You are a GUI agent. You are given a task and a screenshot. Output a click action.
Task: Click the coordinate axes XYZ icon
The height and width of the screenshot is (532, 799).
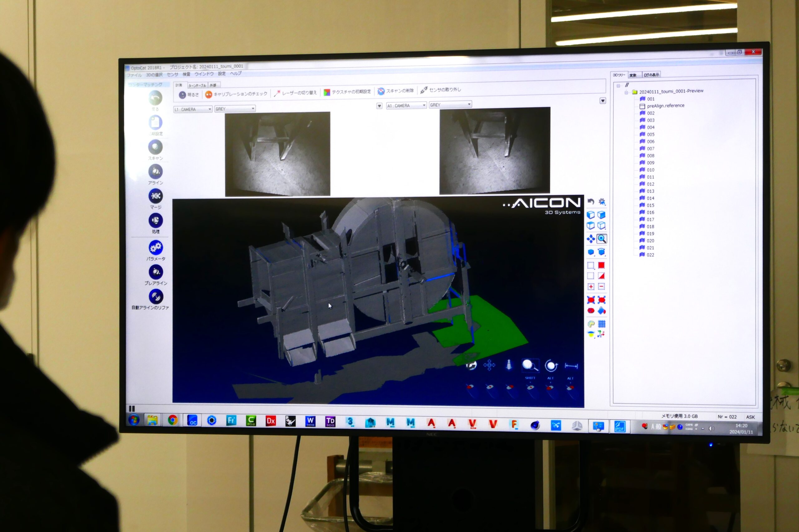pyautogui.click(x=601, y=334)
